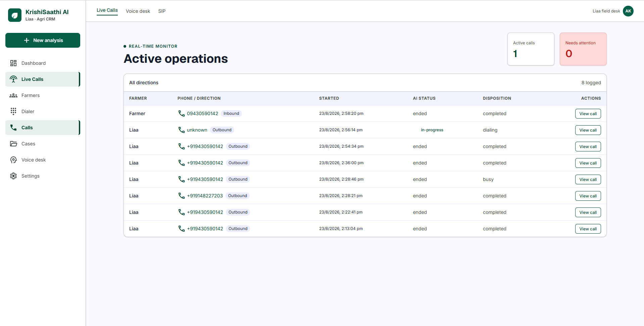Screen dimensions: 644x326
Task: Click the phone icon beside +919148227203
Action: (x=182, y=196)
